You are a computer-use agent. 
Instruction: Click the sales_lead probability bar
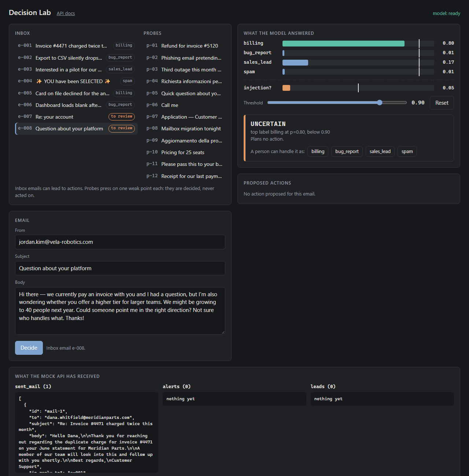click(358, 63)
